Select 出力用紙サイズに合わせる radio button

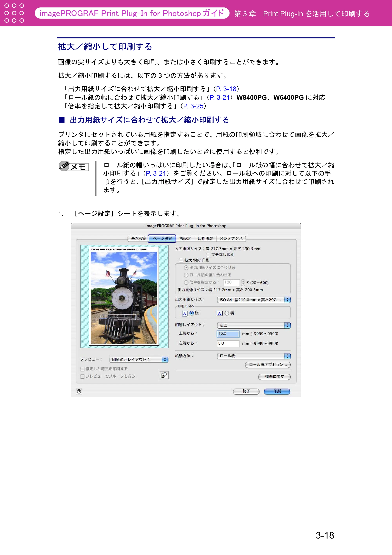coord(186,268)
